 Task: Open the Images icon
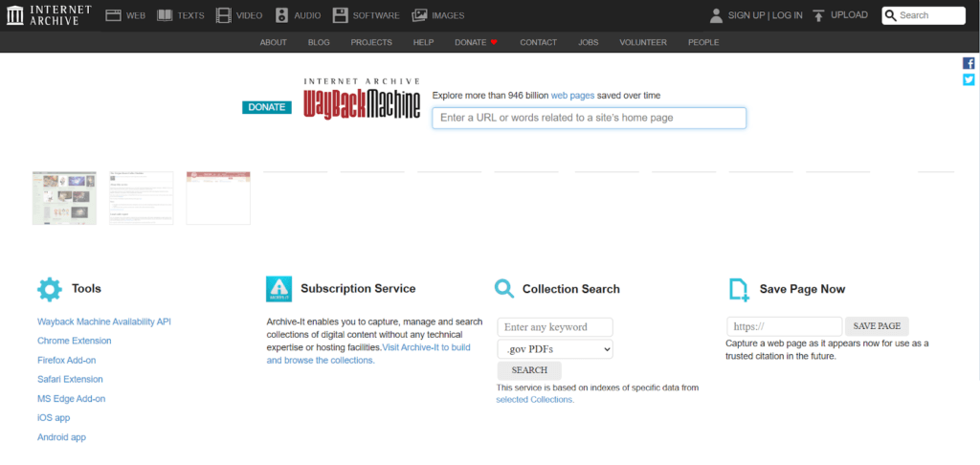[419, 15]
